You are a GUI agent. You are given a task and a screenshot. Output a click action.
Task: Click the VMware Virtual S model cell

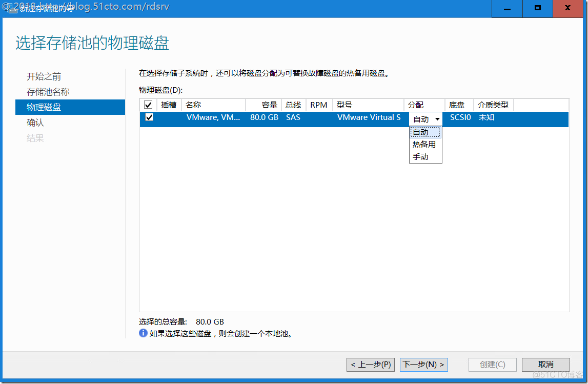coord(369,117)
